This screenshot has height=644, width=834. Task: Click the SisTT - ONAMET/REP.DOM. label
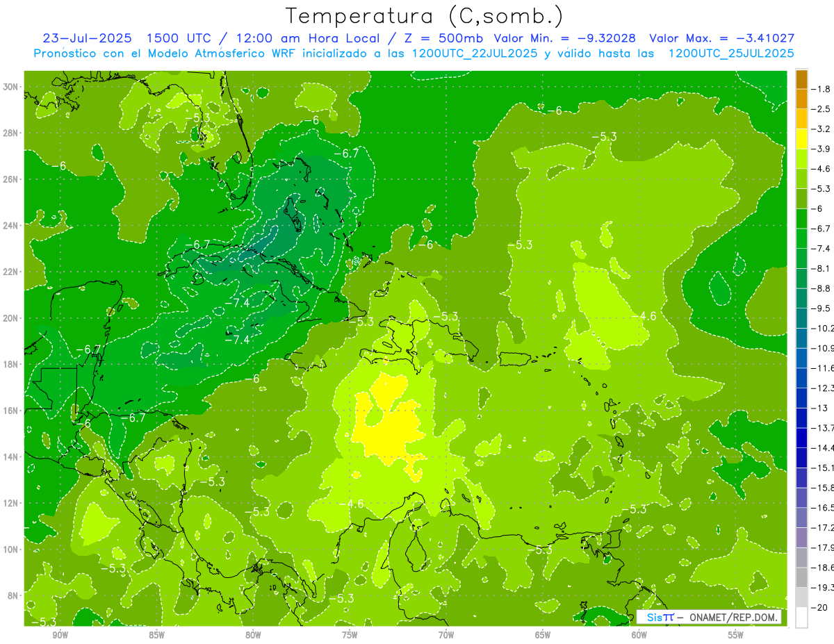(710, 617)
